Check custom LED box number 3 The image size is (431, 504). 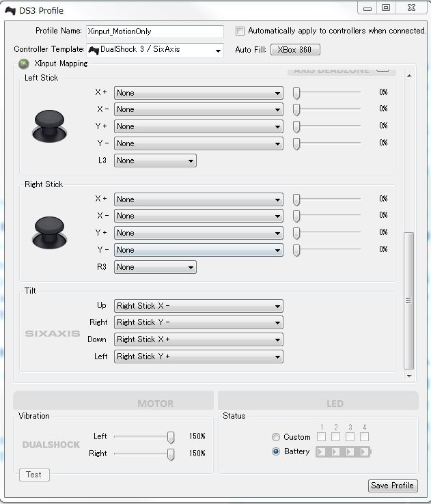tap(350, 437)
